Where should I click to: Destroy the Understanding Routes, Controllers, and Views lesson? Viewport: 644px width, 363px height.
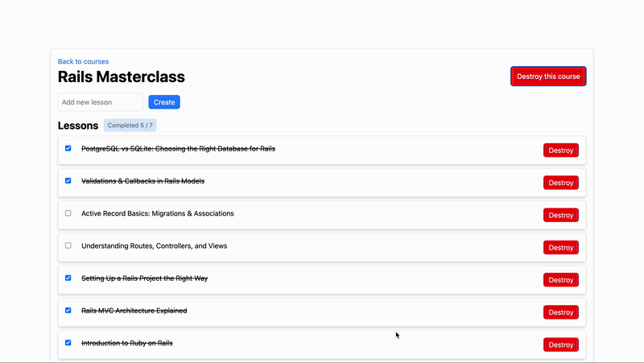560,247
